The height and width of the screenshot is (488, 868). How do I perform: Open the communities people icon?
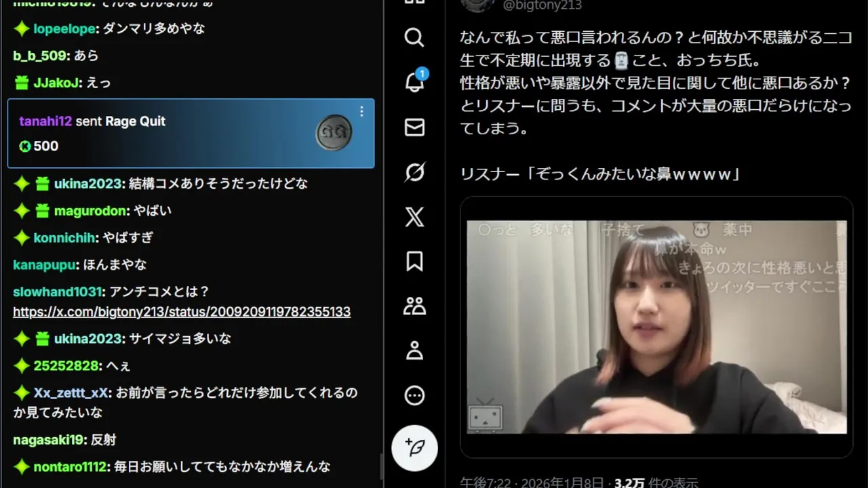coord(414,306)
